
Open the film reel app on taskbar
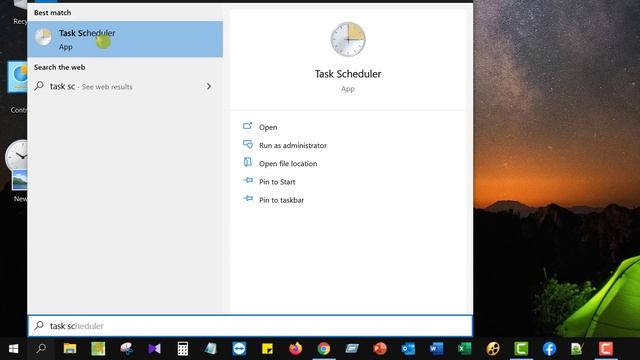493,349
